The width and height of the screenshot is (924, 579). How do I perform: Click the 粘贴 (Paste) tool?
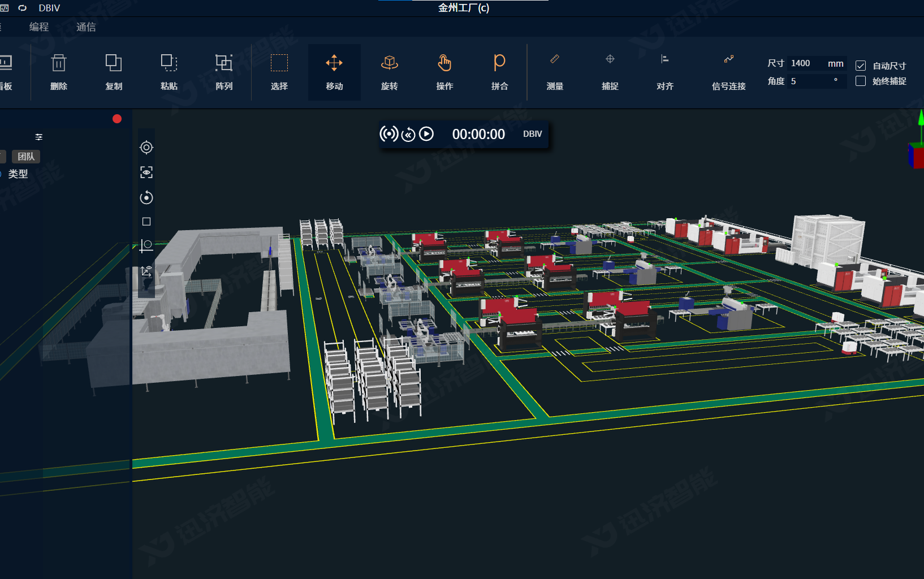coord(169,72)
